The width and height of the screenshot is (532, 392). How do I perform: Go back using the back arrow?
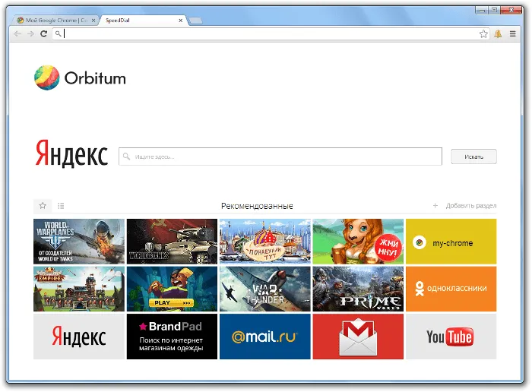point(17,33)
